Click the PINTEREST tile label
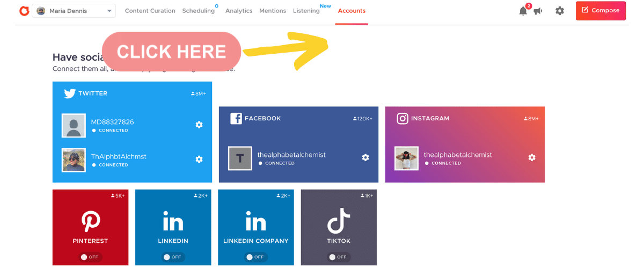This screenshot has width=644, height=274. 90,241
